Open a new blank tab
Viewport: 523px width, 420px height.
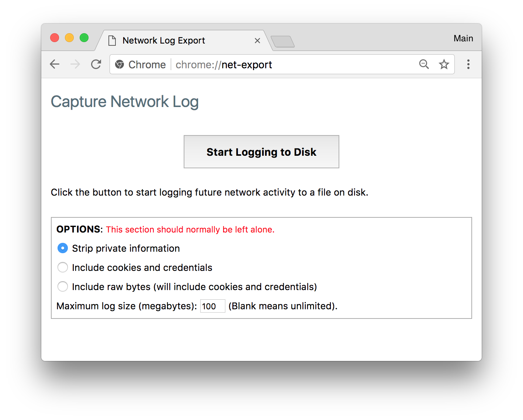[283, 42]
